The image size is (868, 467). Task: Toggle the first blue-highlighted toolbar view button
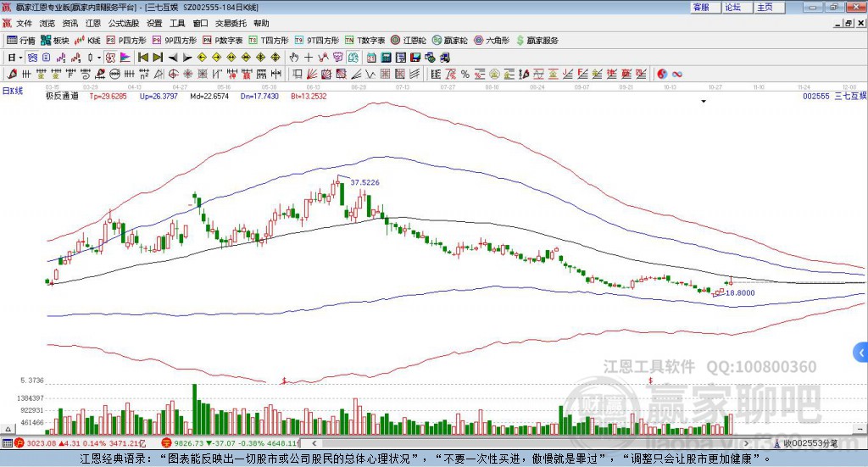tap(33, 58)
